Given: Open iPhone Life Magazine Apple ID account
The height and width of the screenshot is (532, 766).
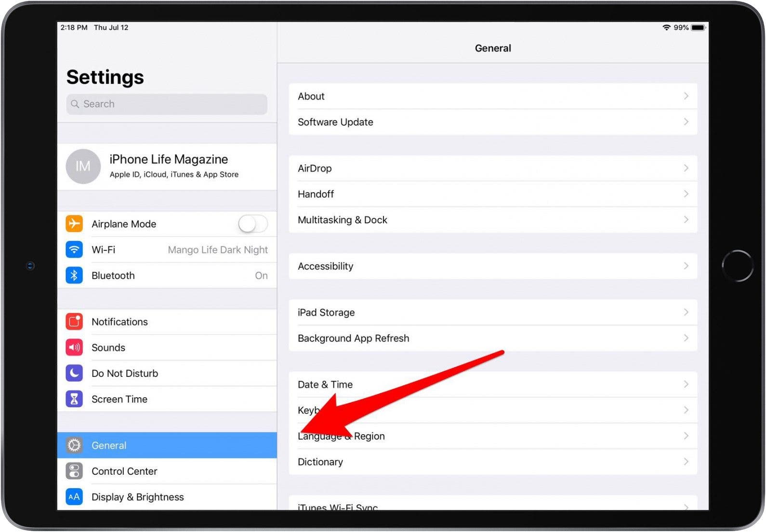Looking at the screenshot, I should pyautogui.click(x=167, y=167).
